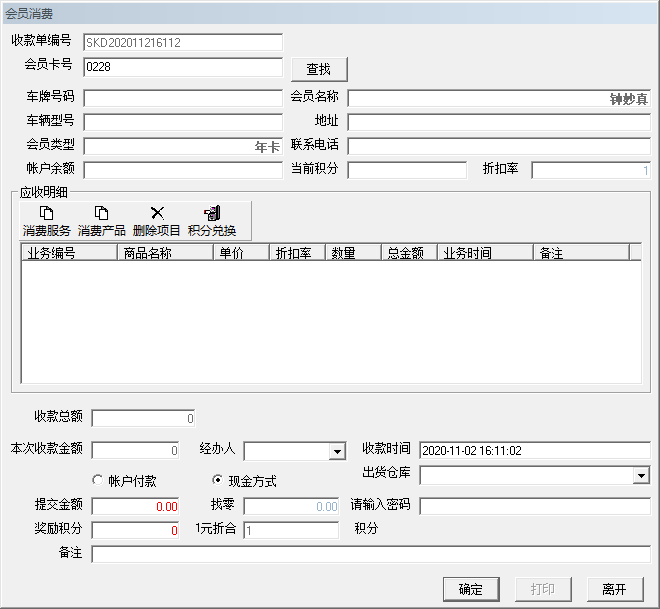Screen dimensions: 660x609
Task: Click the 消费产品 toolbar icon
Action: pos(101,213)
